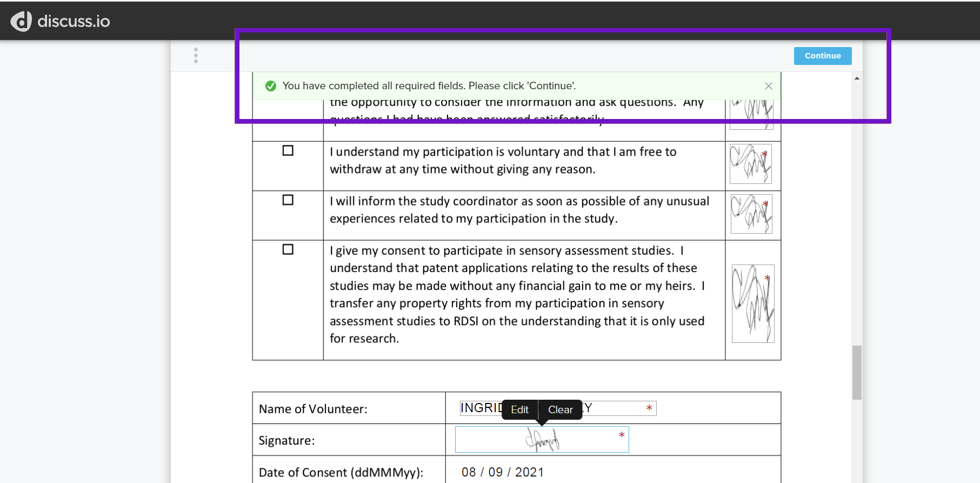980x483 pixels.
Task: Tick the checkbox about informing the study coordinator
Action: pyautogui.click(x=287, y=200)
